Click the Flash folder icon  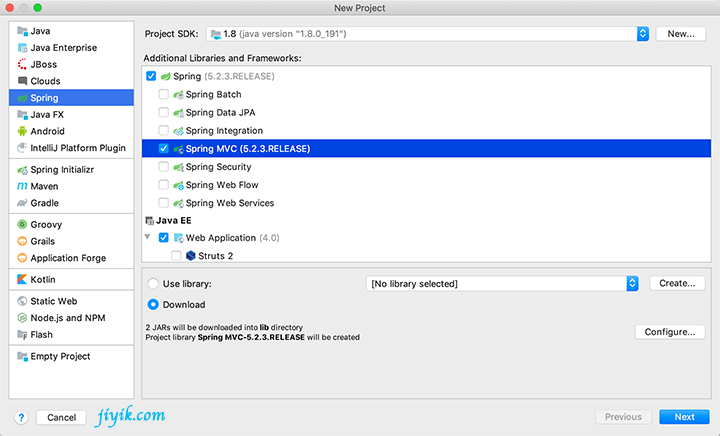tap(22, 335)
